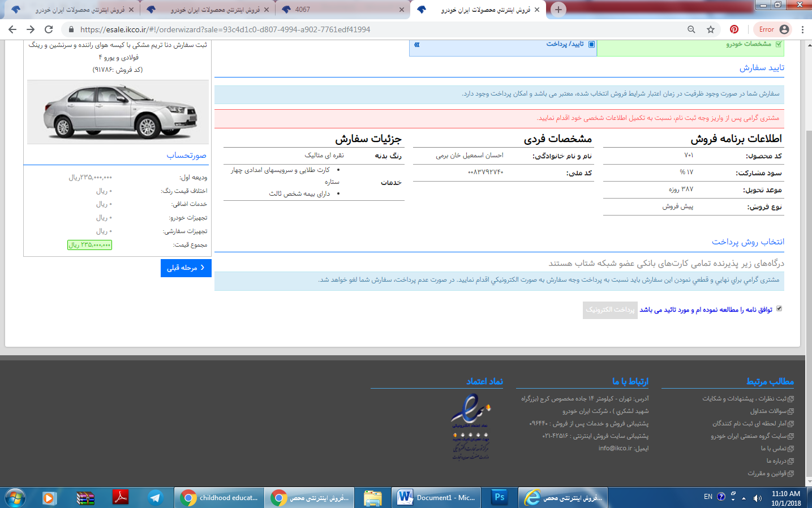
Task: Click the silver Dena car image
Action: (117, 112)
